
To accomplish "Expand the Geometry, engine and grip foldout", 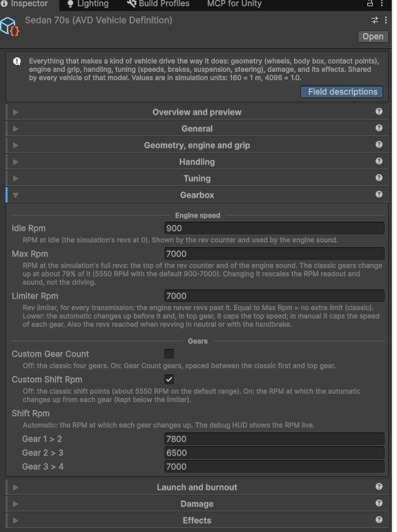I will [16, 145].
